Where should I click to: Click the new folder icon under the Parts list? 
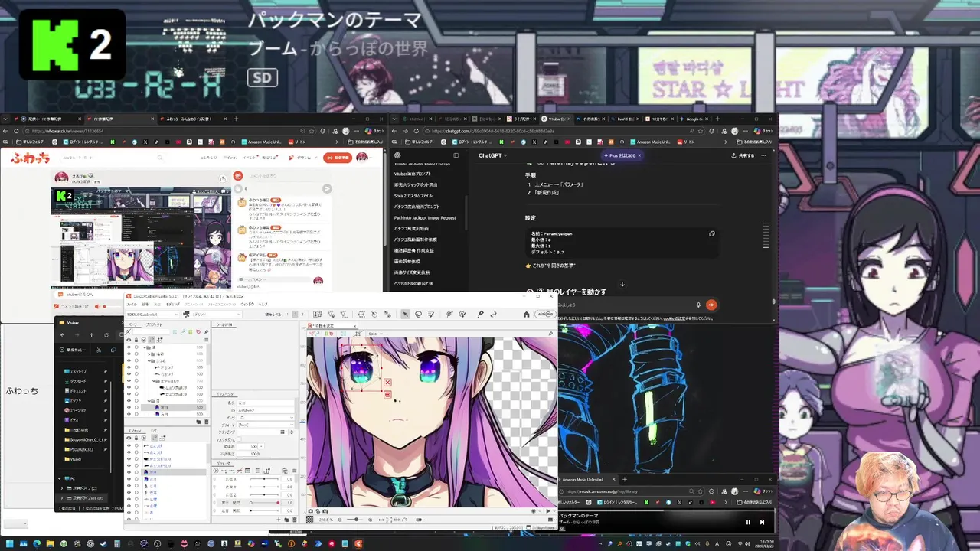click(198, 422)
